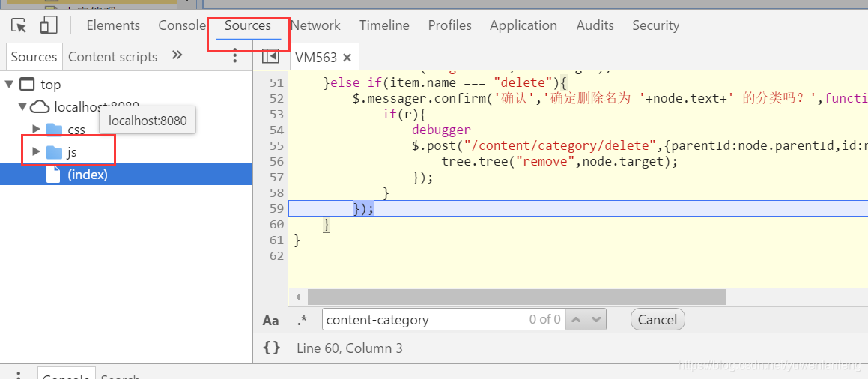
Task: Click the Line 60, Column 3 status text
Action: (x=349, y=348)
